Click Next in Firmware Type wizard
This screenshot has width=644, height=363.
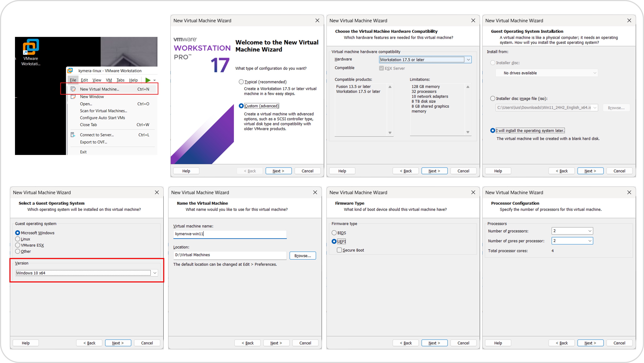coord(434,343)
